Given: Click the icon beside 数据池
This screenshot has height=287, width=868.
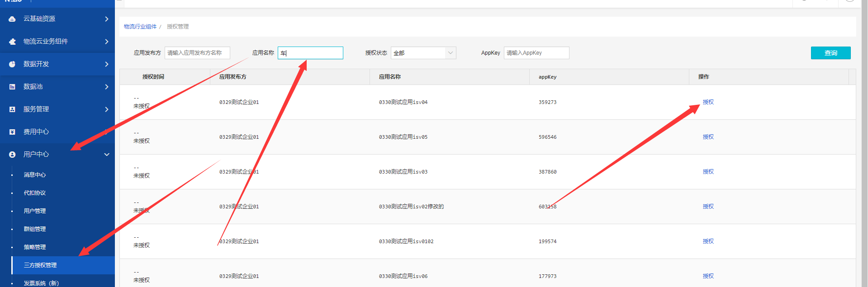Looking at the screenshot, I should 12,87.
